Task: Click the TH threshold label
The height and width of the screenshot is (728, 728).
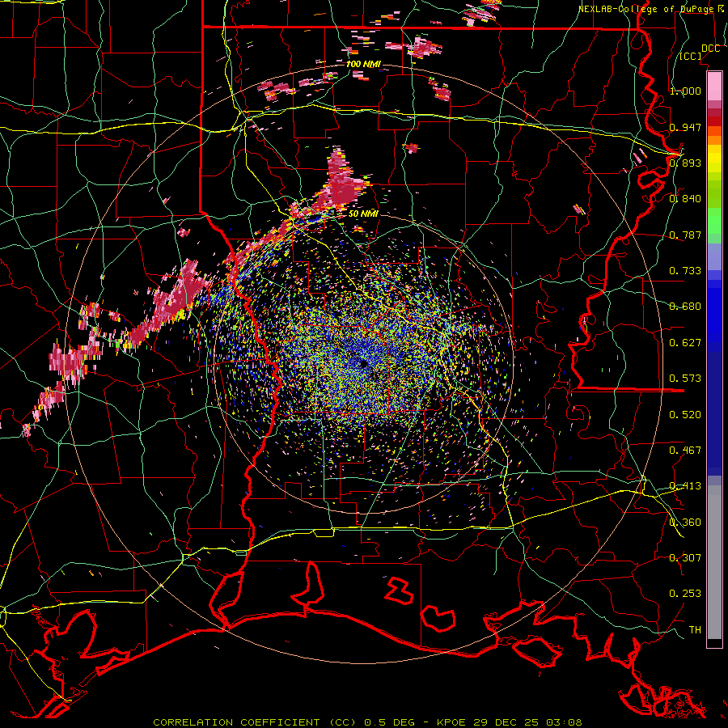Action: point(695,630)
